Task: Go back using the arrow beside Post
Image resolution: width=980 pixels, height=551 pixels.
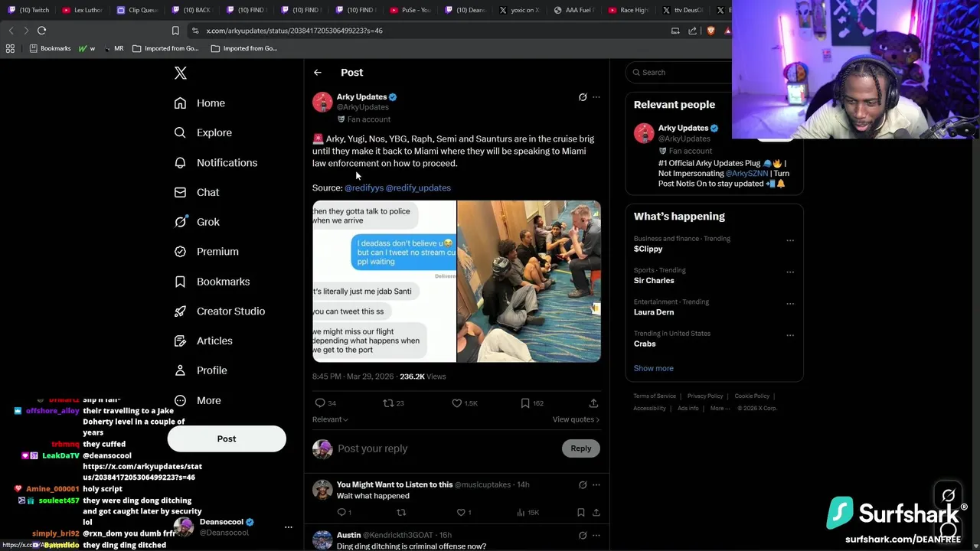Action: tap(318, 73)
